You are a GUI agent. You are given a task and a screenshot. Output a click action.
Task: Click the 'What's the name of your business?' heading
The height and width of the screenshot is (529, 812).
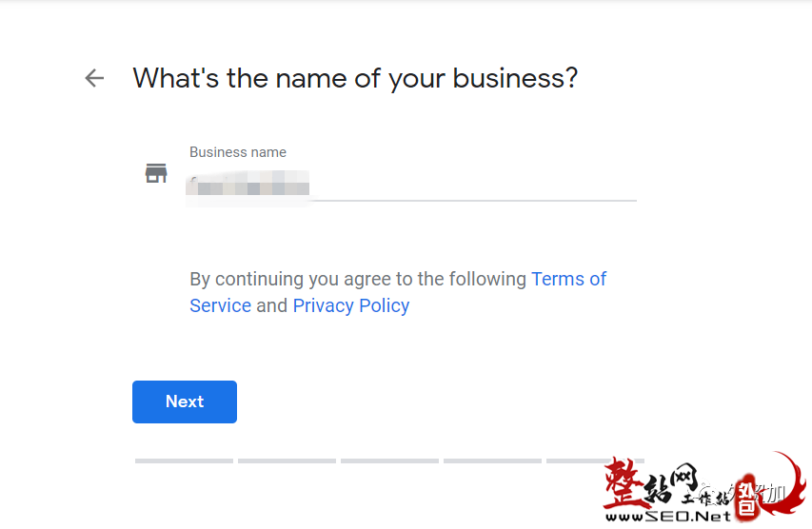355,79
